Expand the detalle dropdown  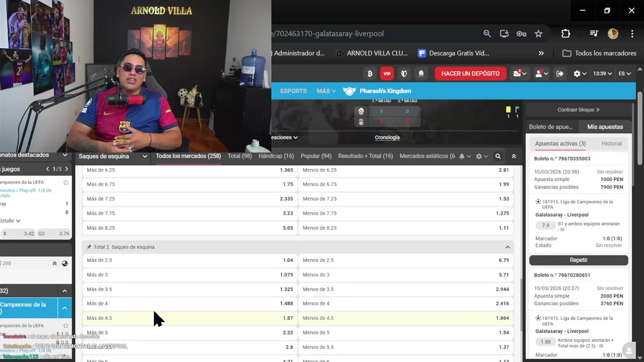pos(10,221)
